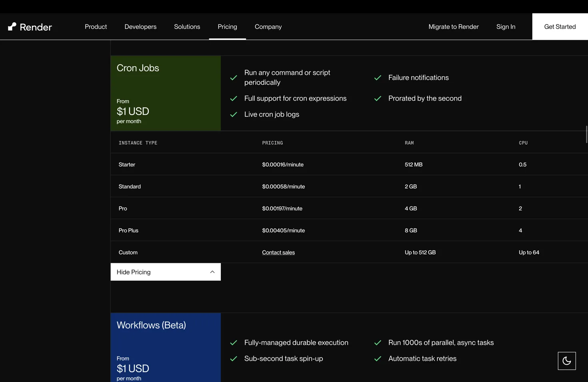
Task: Click Automatic task retries feature text
Action: pyautogui.click(x=422, y=359)
